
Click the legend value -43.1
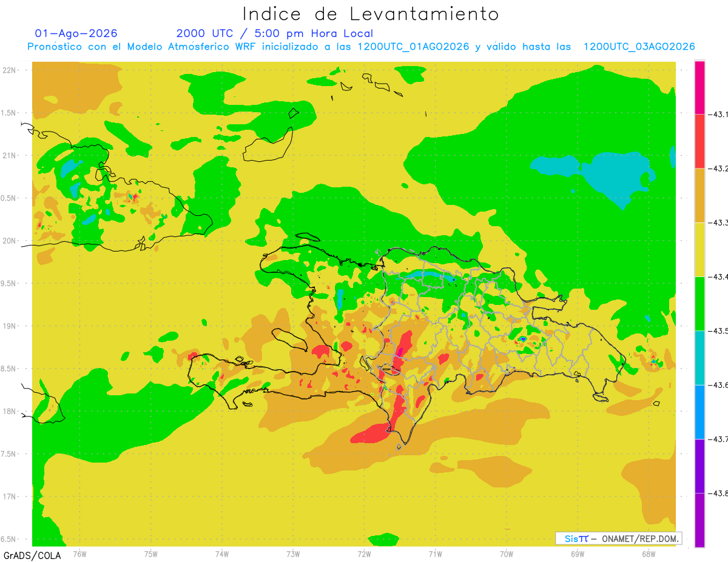[x=718, y=114]
